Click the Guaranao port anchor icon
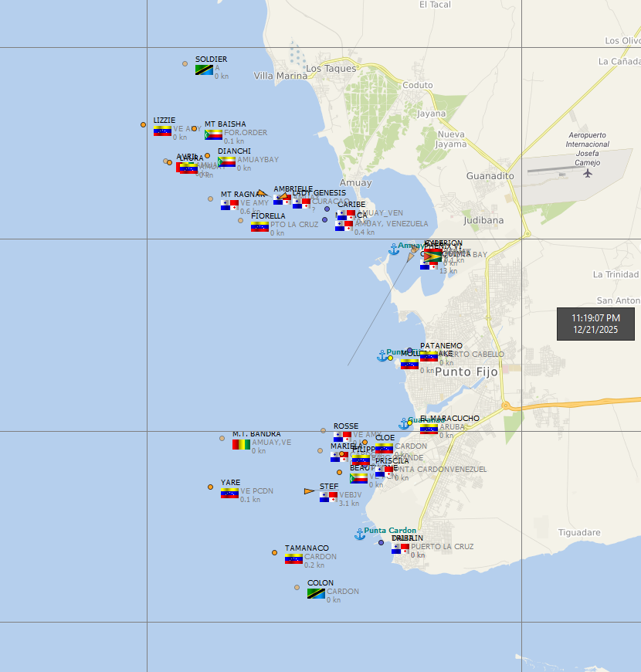 [x=404, y=424]
